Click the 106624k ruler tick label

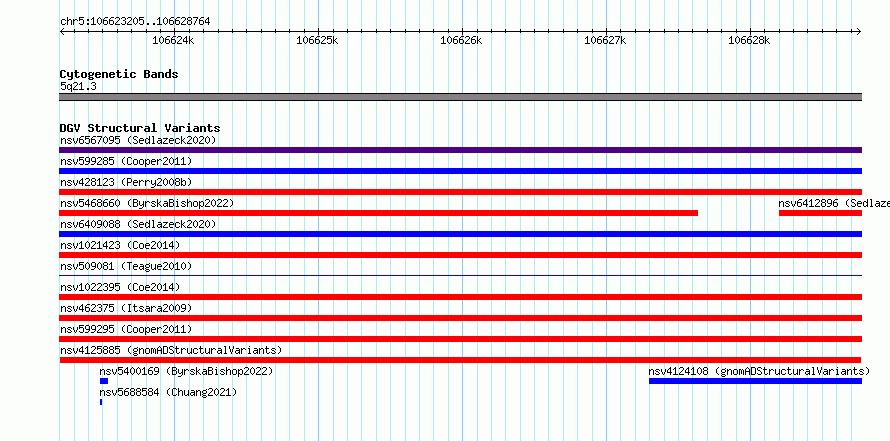pos(174,40)
